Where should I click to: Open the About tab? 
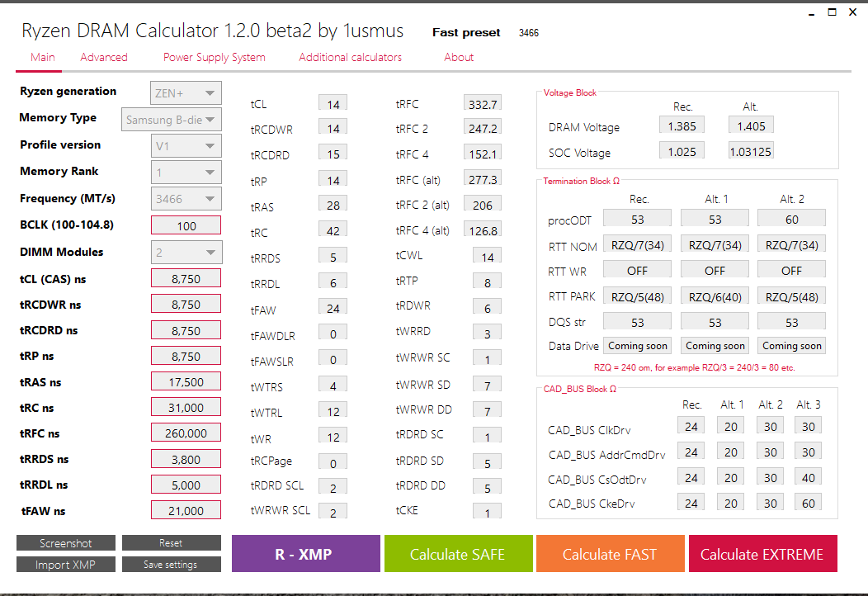tap(459, 57)
